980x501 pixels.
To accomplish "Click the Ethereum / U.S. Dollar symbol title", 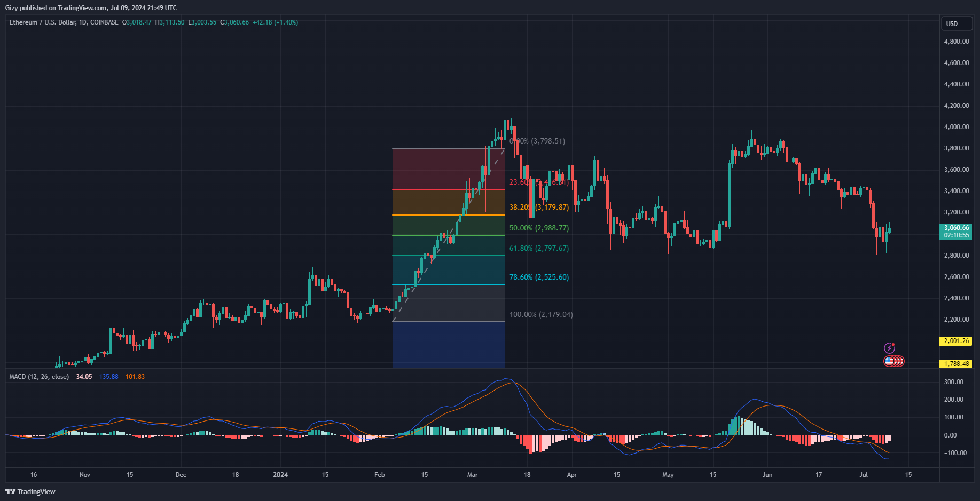I will (64, 22).
